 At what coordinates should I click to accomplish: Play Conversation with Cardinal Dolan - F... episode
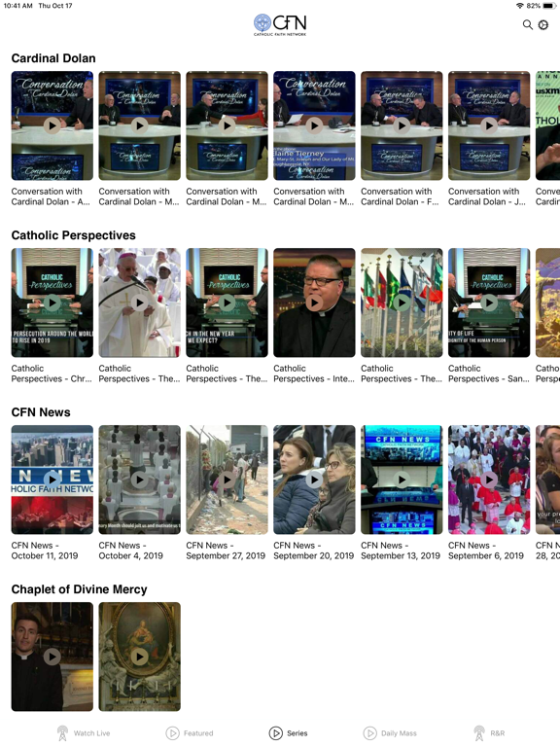[402, 125]
